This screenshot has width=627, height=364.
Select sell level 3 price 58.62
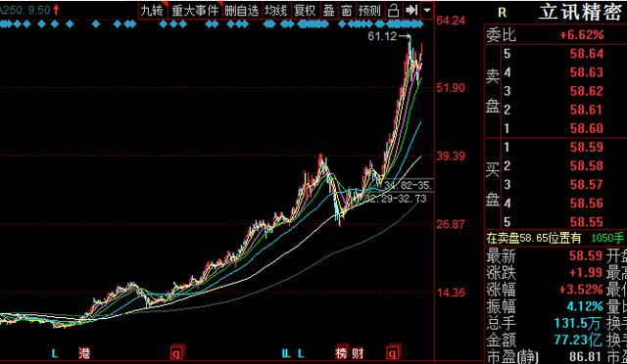click(x=587, y=91)
